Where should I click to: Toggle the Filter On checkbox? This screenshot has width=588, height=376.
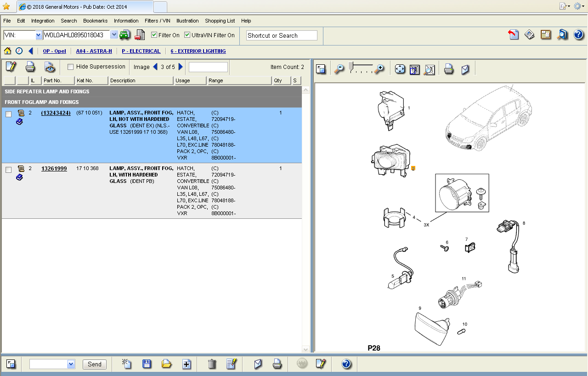click(x=154, y=35)
